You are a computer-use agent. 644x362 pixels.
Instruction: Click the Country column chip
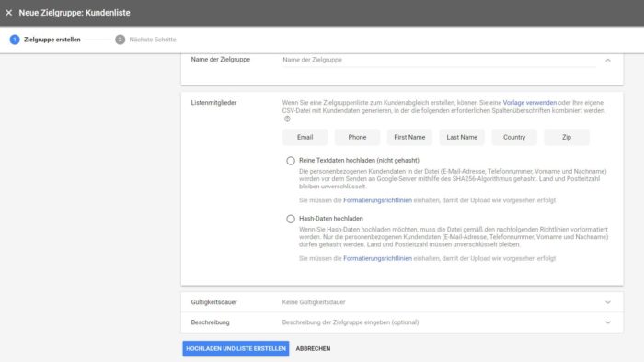point(514,137)
